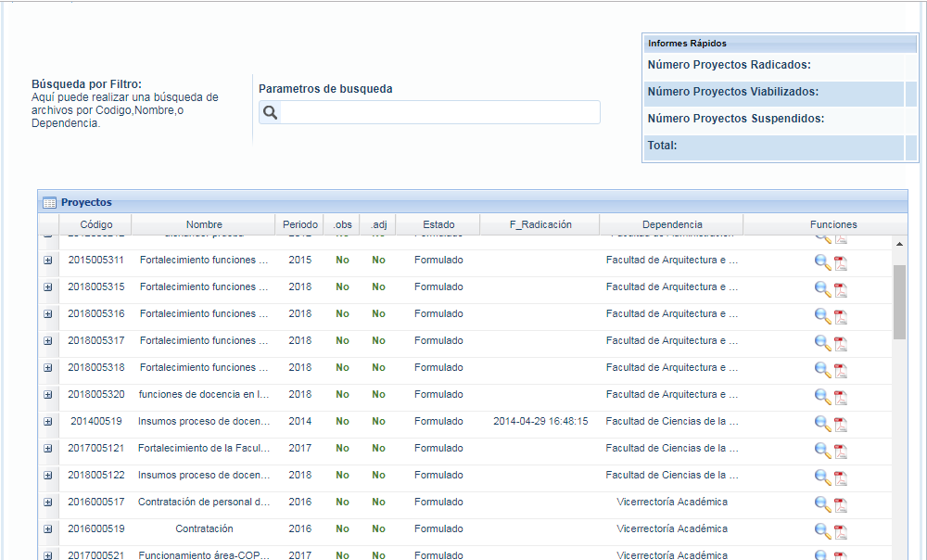Sort by Código column header
The image size is (927, 560).
click(x=95, y=224)
